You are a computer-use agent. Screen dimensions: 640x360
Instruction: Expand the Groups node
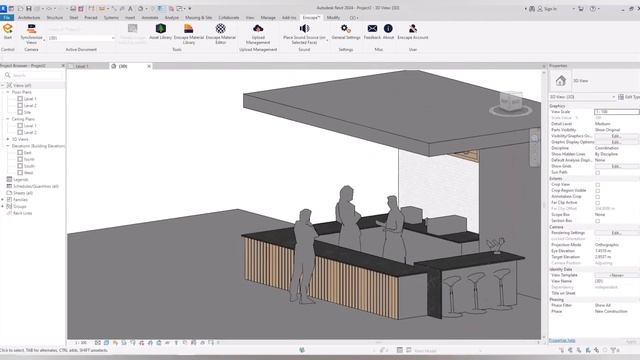point(3,207)
